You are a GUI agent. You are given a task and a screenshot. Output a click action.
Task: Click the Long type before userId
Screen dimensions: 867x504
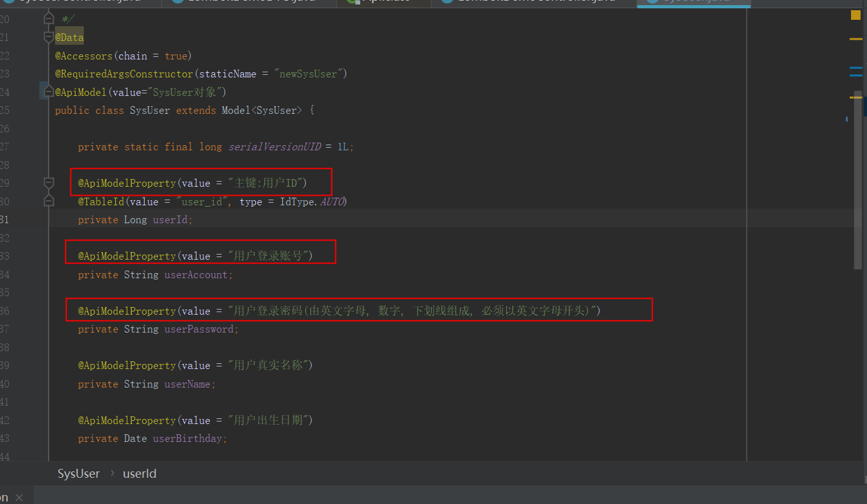pyautogui.click(x=136, y=220)
